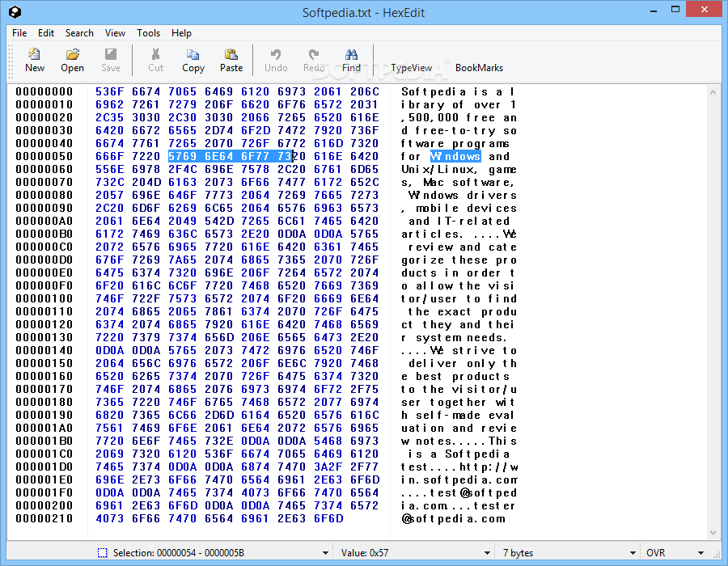Screen dimensions: 728x566
Task: Click hex value 536F in first row
Action: (x=109, y=92)
